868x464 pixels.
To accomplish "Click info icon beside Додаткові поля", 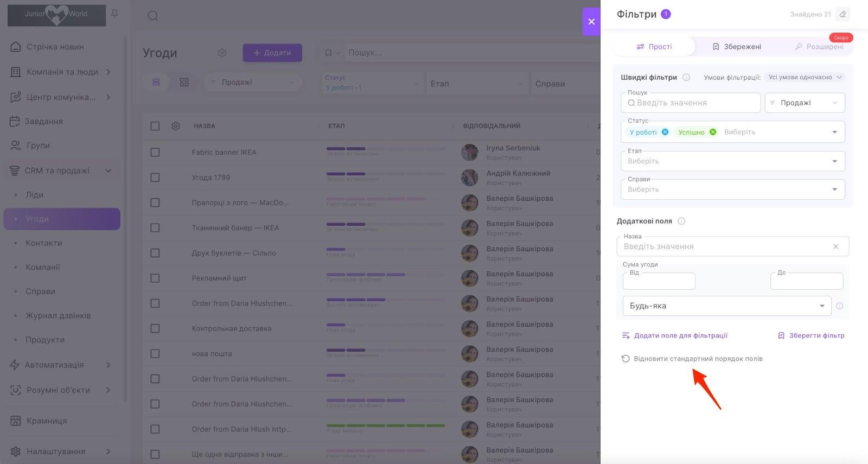I will pos(681,221).
